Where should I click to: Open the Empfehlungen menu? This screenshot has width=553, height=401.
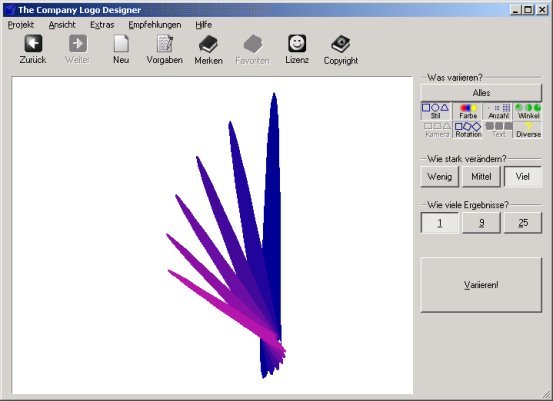154,25
